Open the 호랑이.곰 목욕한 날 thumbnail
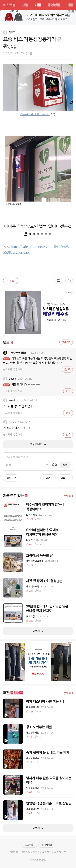76x868 pixels. tap(13, 562)
